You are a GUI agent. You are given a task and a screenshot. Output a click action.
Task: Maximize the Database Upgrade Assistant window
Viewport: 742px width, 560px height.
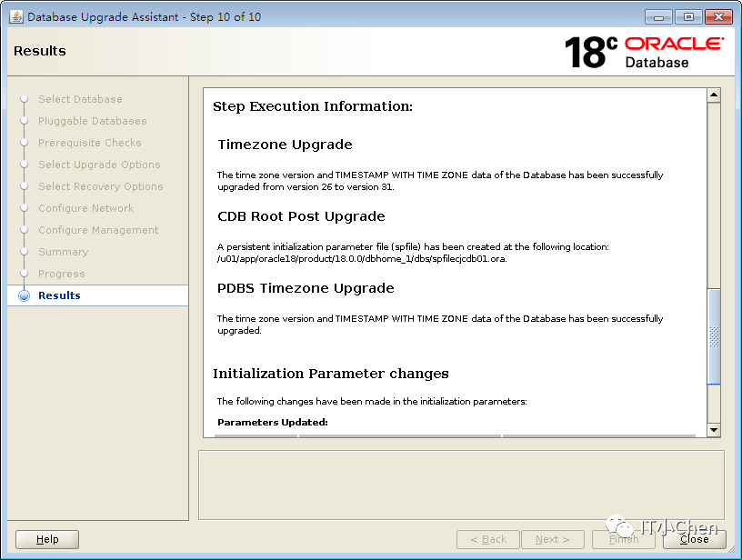pos(688,17)
